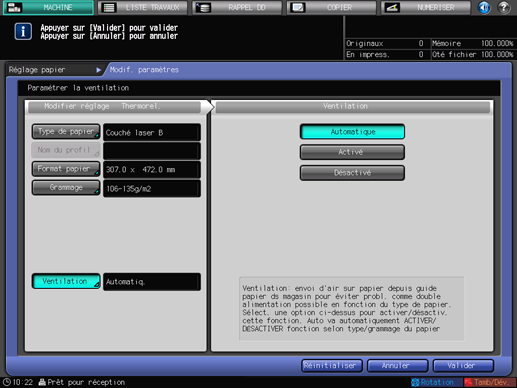Image resolution: width=517 pixels, height=388 pixels.
Task: Open help with the question mark icon
Action: (x=503, y=7)
